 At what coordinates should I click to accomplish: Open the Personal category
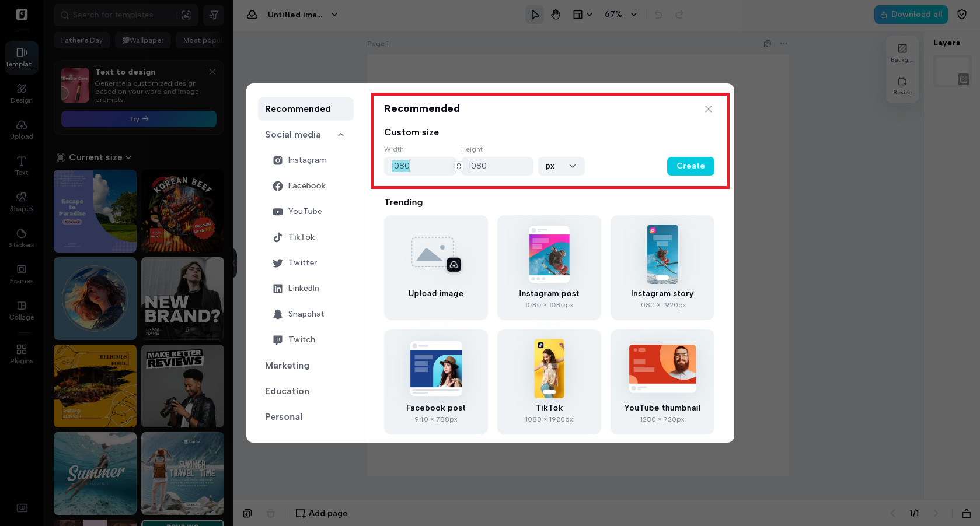click(284, 417)
